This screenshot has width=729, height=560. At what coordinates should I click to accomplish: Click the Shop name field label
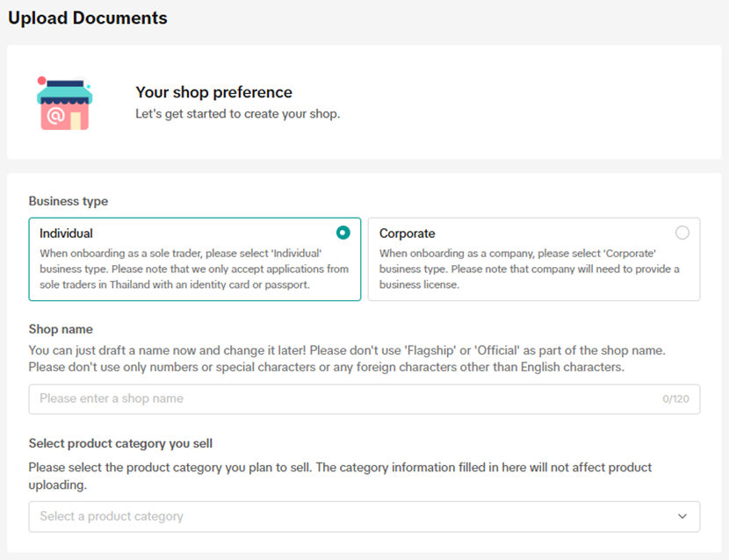pos(61,329)
